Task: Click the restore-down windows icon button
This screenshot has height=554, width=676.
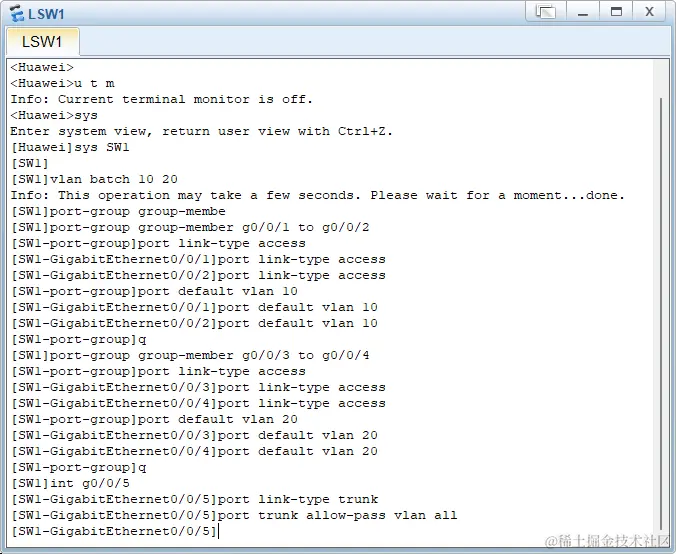Action: [545, 12]
